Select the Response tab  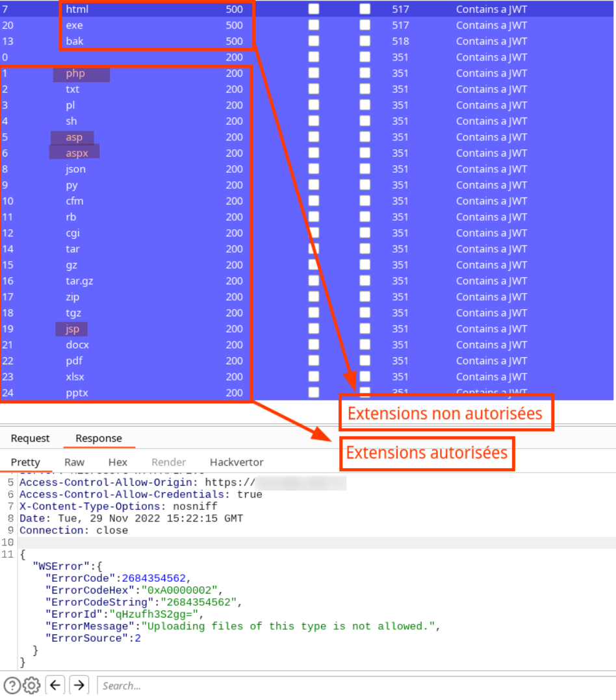tap(99, 438)
